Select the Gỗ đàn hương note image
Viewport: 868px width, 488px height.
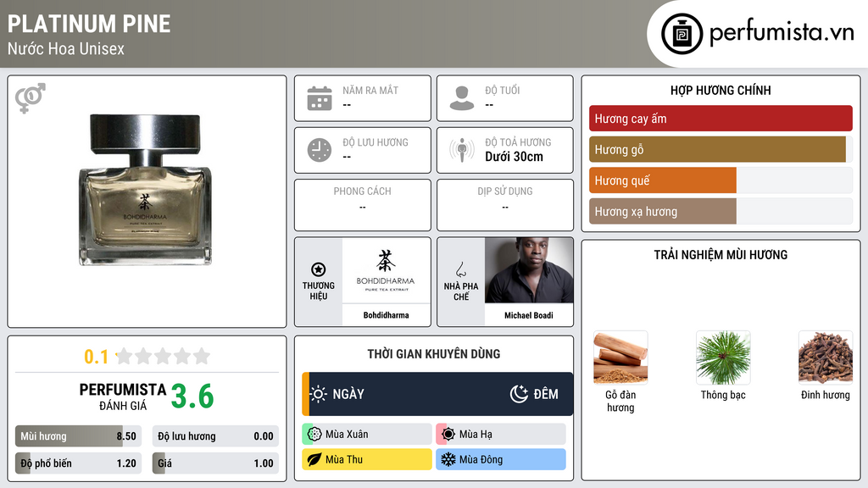(620, 358)
